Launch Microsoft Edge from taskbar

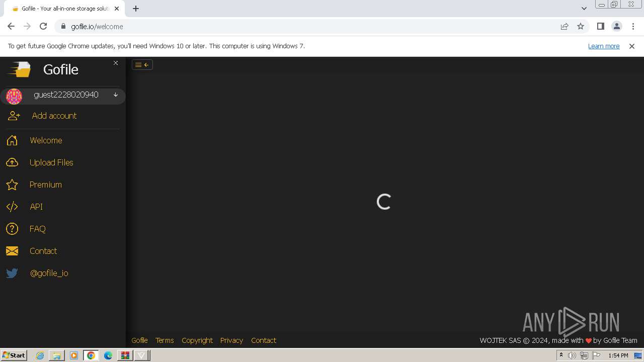coord(108,355)
